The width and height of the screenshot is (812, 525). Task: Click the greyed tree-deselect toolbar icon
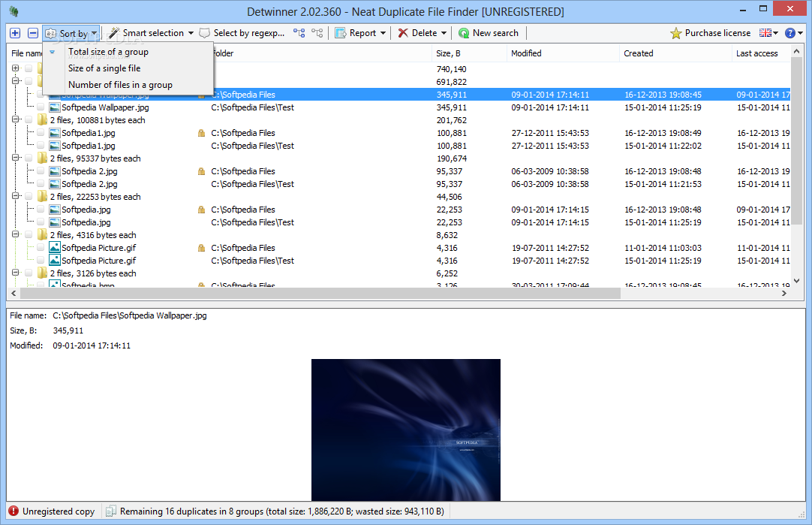point(317,33)
